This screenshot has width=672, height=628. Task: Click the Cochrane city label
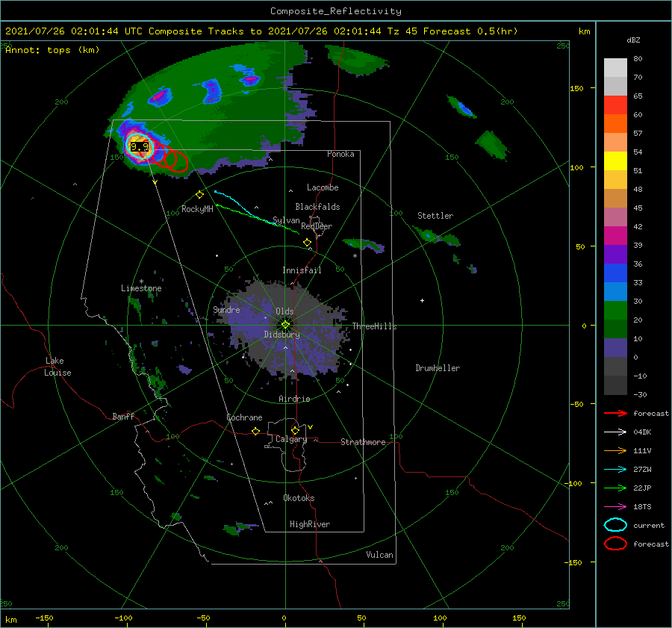244,417
